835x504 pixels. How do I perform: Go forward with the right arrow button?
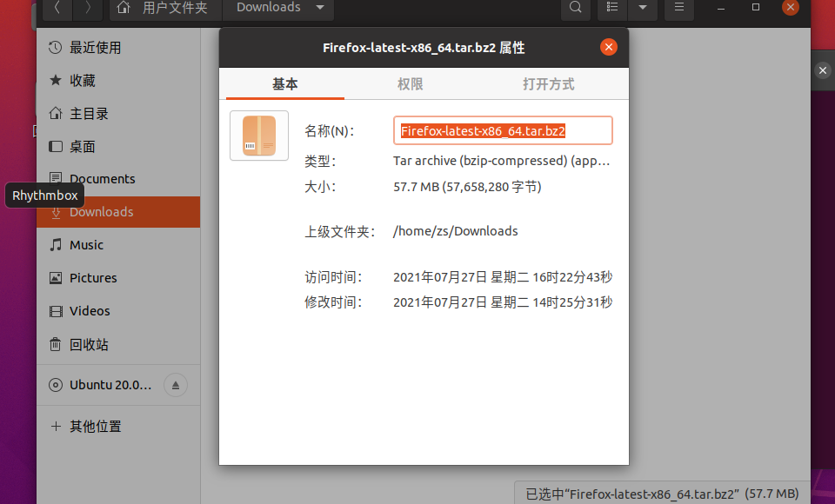point(88,8)
